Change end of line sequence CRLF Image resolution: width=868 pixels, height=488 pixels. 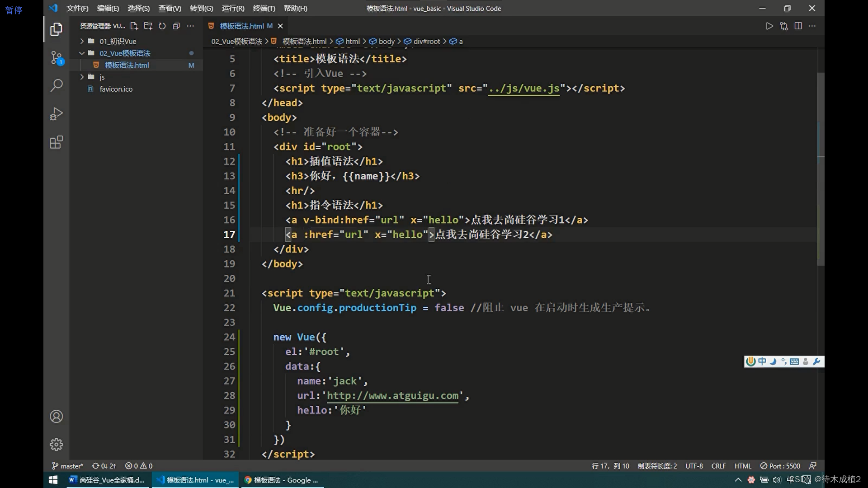[718, 466]
